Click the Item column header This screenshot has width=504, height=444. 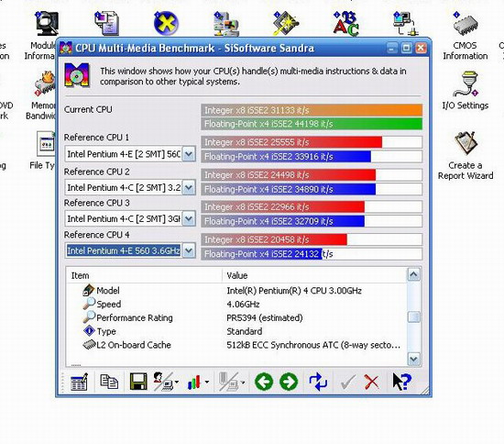click(144, 276)
